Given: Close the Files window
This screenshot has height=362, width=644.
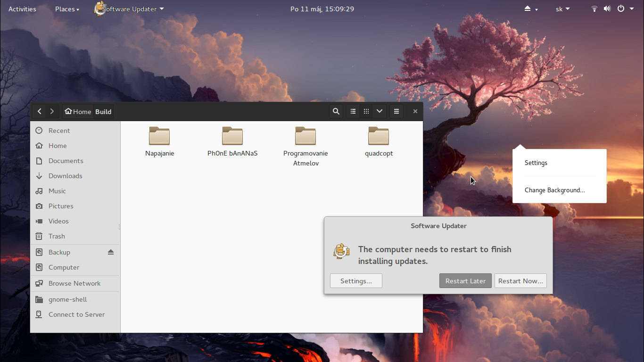Looking at the screenshot, I should (415, 112).
